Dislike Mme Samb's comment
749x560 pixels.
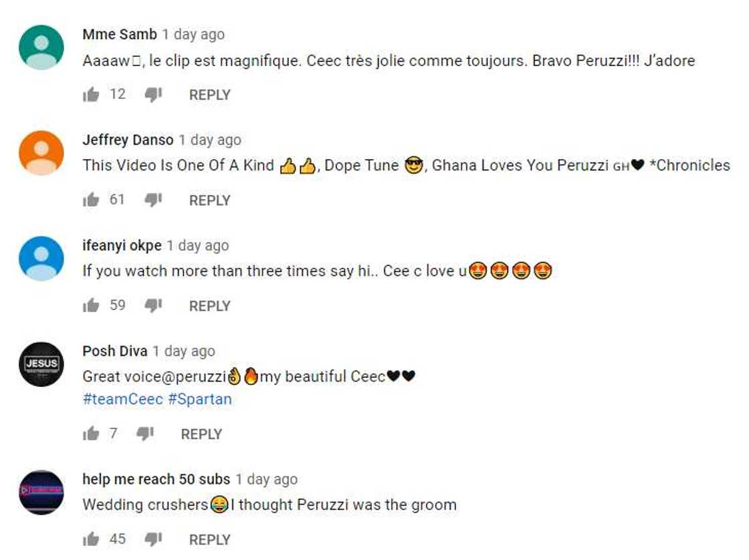(154, 95)
